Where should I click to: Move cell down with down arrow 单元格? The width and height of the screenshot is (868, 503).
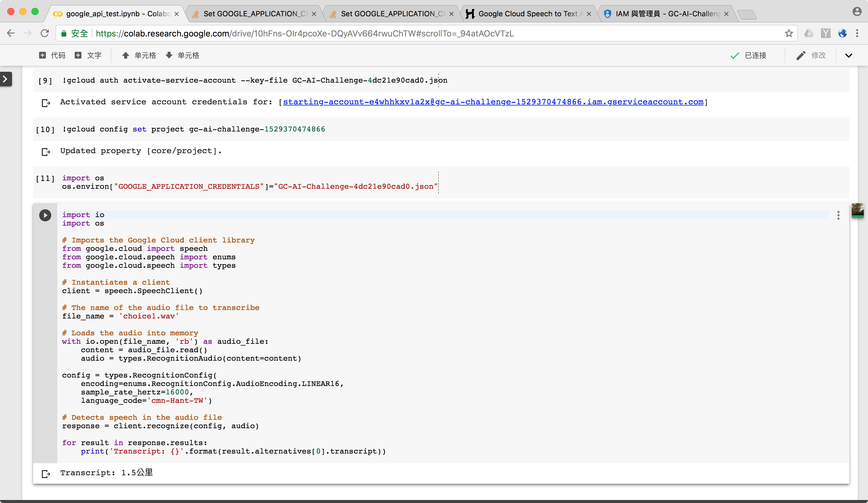pyautogui.click(x=182, y=55)
